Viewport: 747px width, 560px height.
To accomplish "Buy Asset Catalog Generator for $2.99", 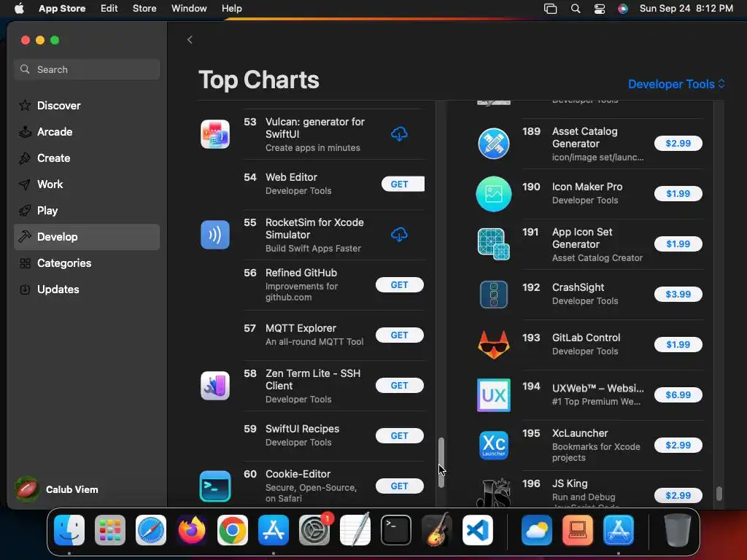I will pyautogui.click(x=678, y=144).
